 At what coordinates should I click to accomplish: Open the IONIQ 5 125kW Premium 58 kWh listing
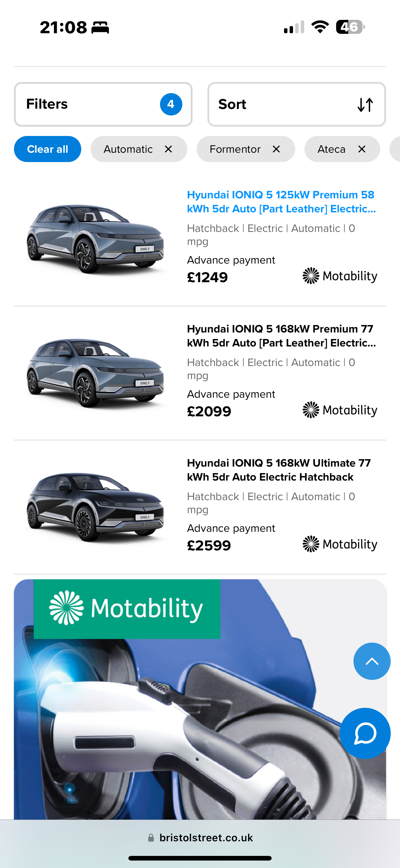click(281, 201)
